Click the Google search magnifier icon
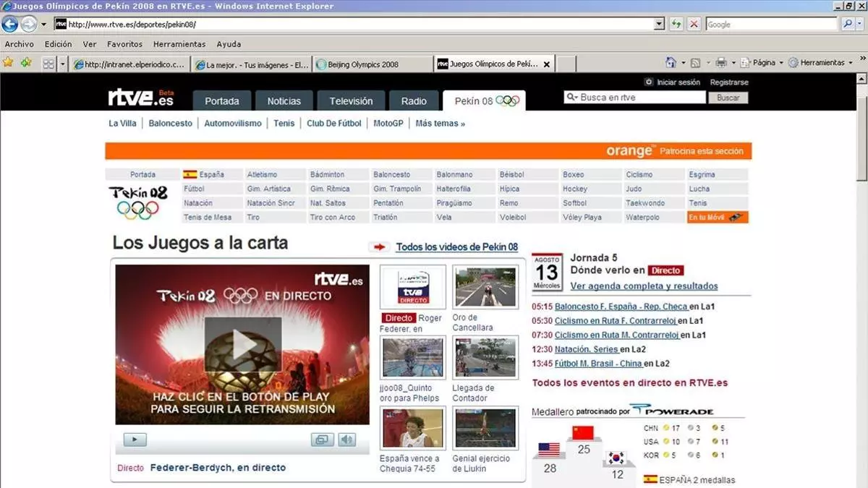Viewport: 868px width, 488px height. coord(848,24)
